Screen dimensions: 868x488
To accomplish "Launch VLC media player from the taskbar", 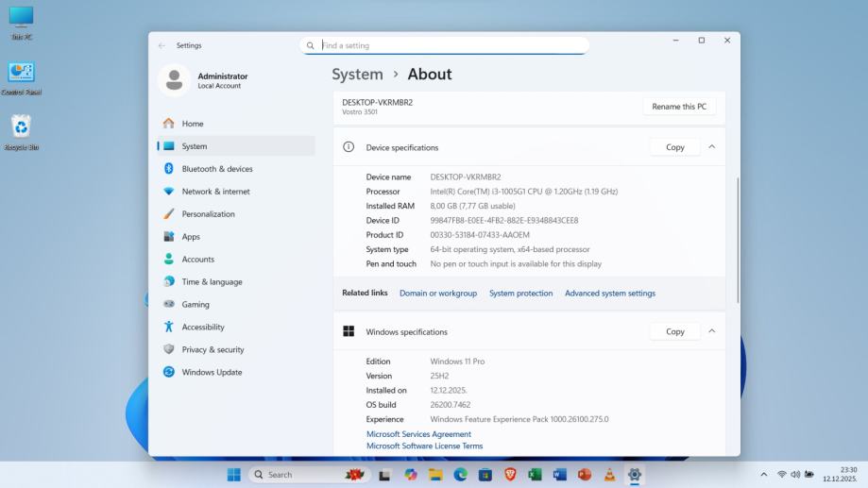I will (x=609, y=475).
